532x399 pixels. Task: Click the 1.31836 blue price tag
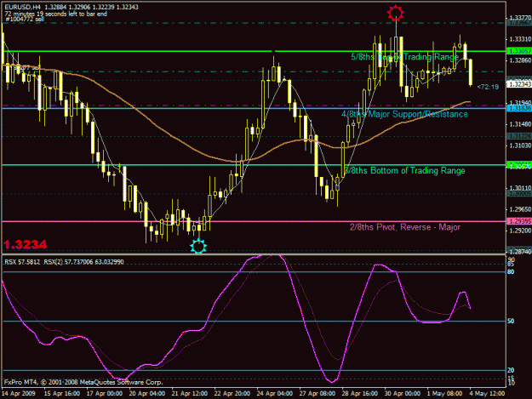coord(519,108)
